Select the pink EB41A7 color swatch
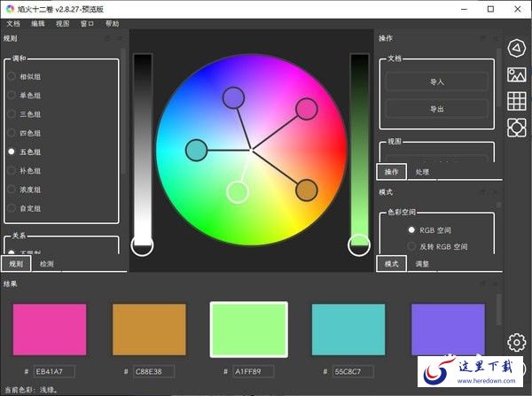 click(x=50, y=330)
